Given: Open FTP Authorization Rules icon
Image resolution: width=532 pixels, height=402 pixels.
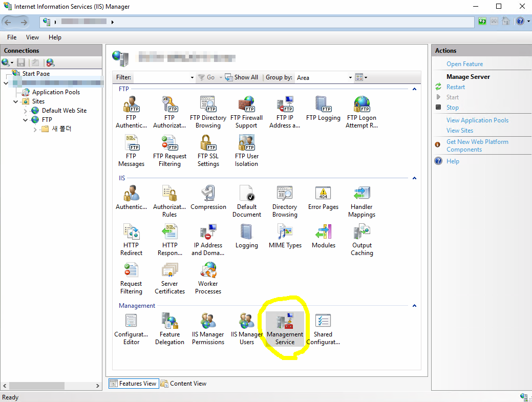Looking at the screenshot, I should point(169,112).
